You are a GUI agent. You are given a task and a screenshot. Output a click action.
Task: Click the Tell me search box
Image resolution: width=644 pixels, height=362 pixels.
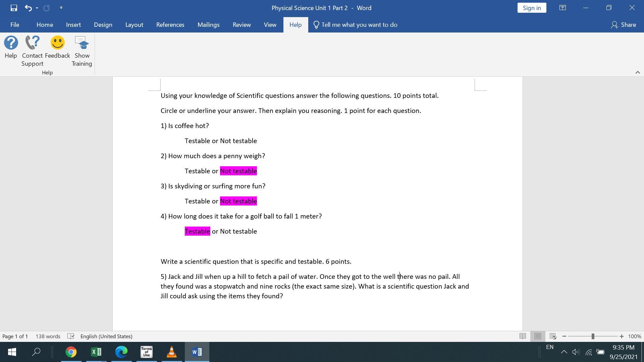359,25
